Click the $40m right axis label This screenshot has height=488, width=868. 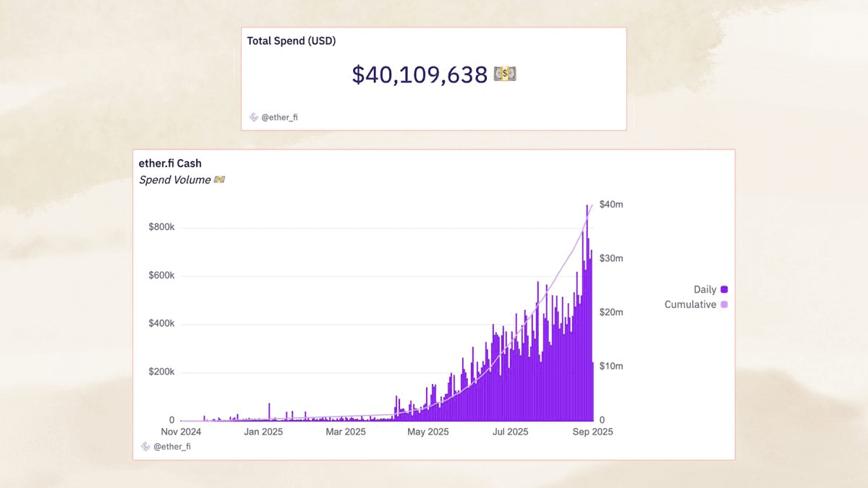611,205
